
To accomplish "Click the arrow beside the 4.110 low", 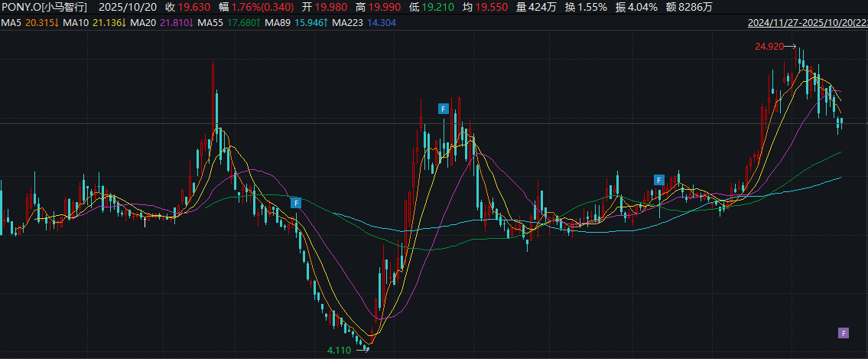I will tap(363, 350).
